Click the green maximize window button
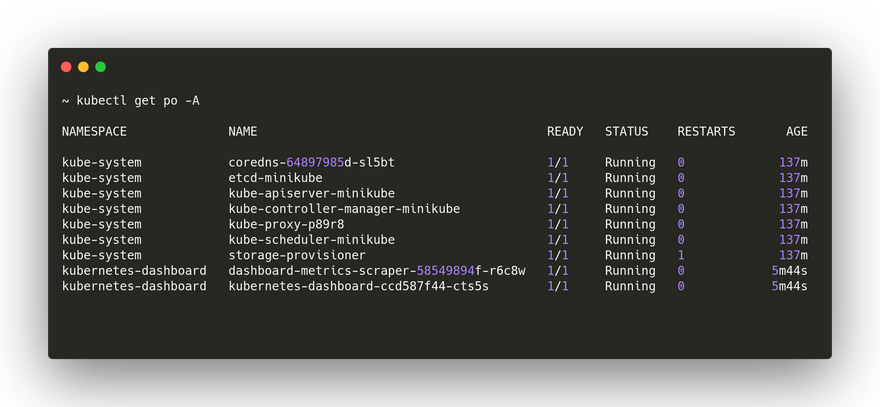This screenshot has width=880, height=407. [x=100, y=67]
